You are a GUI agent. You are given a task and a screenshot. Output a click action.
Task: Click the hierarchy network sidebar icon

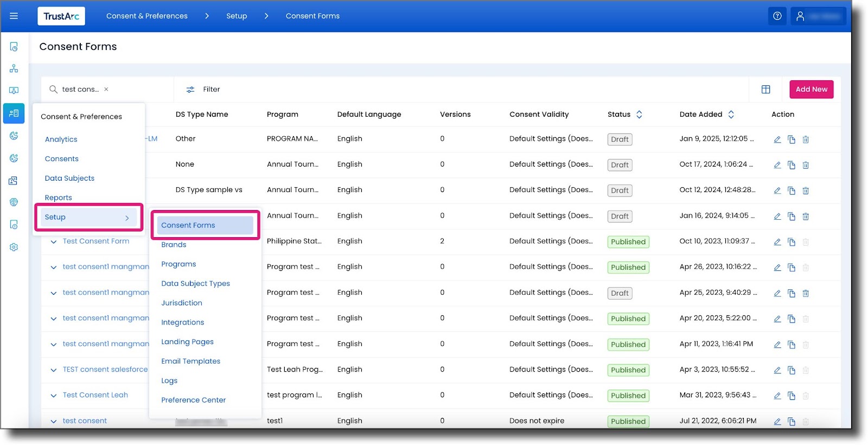14,69
